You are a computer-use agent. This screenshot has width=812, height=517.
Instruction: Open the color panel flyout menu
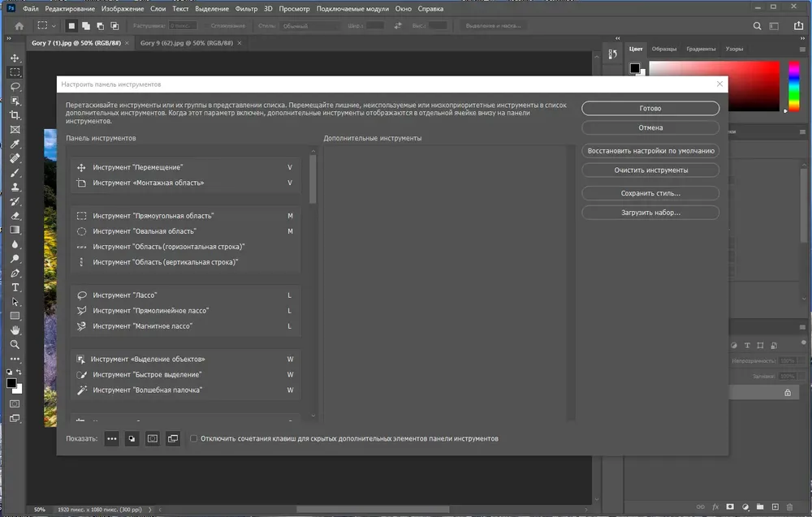coord(803,50)
